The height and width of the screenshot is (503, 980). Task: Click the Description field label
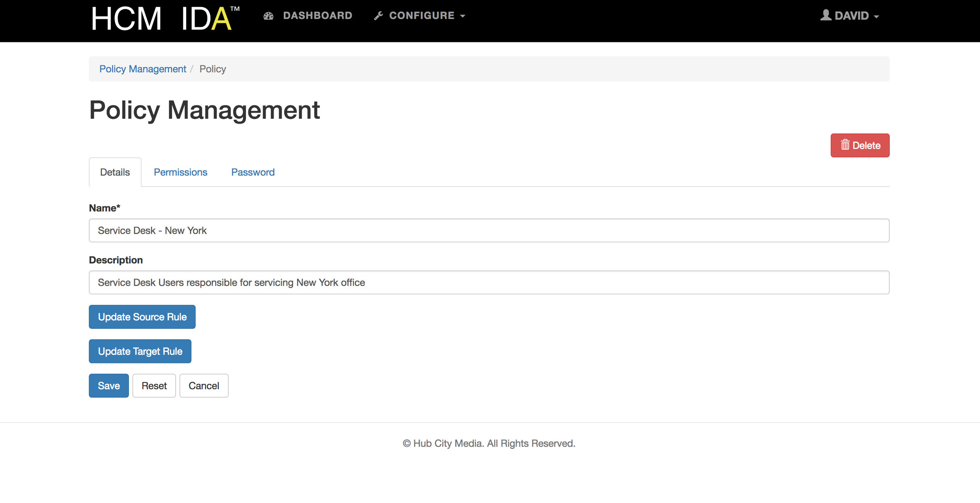(x=116, y=260)
